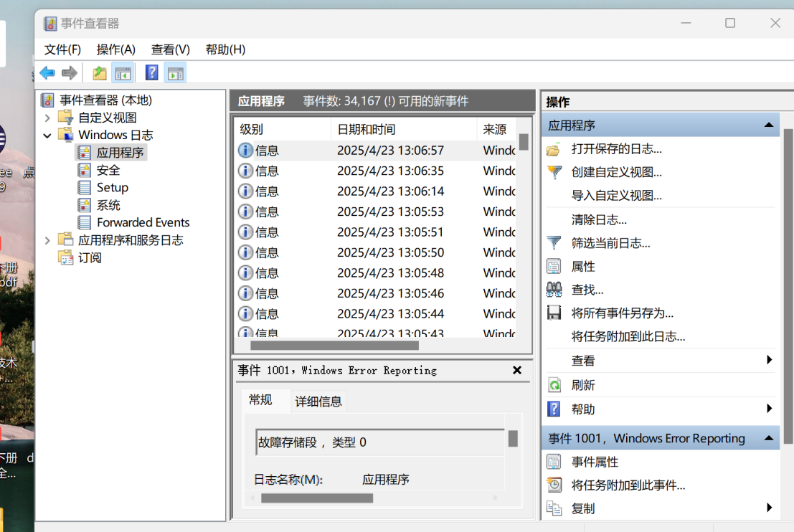Screen dimensions: 794x532
Task: Expand the 复制 submenu arrow
Action: tap(769, 508)
